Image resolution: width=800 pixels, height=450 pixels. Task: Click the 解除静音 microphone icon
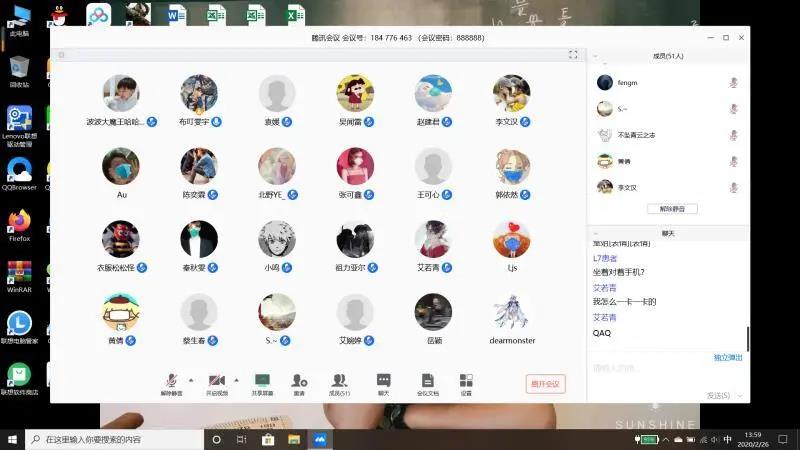point(171,381)
